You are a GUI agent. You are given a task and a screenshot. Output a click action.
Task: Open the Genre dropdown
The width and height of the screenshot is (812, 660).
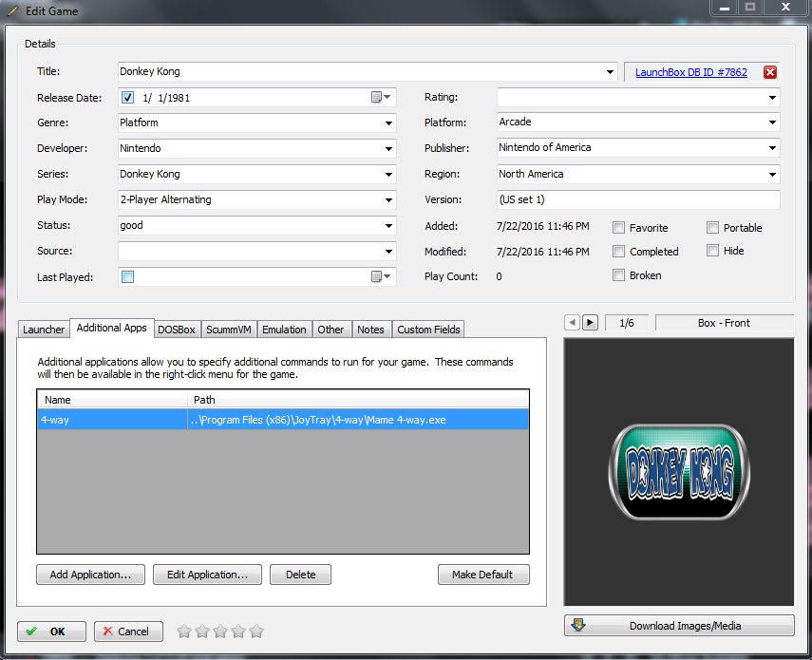[x=388, y=123]
